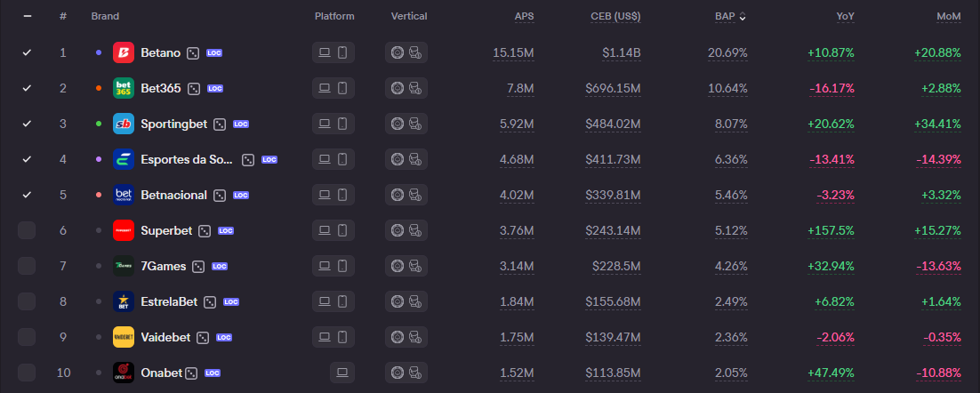Viewport: 980px width, 393px height.
Task: Click the CEB (US$) column header
Action: click(615, 16)
